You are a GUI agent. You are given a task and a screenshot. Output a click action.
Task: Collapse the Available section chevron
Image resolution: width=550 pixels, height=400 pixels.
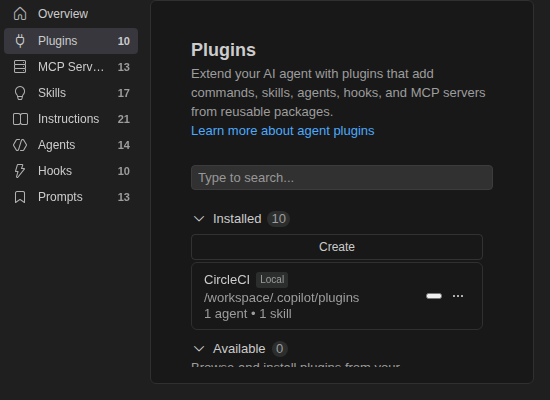pos(199,349)
